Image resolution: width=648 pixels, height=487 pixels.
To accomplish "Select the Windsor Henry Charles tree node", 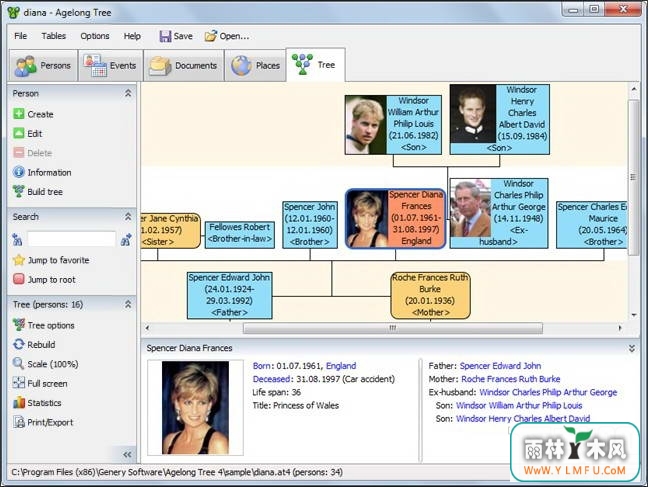I will (500, 119).
